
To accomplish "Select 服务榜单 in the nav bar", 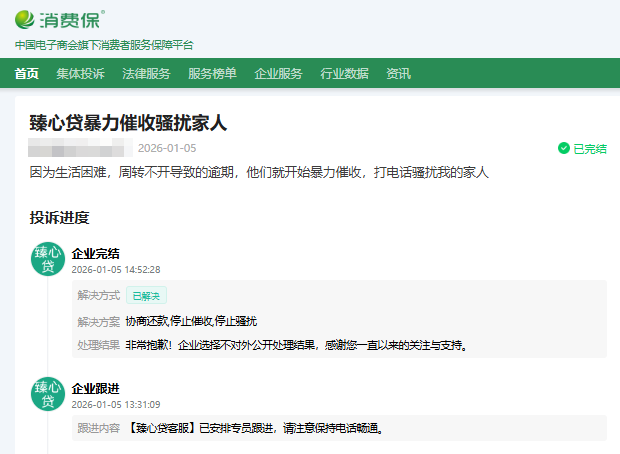I will point(212,73).
